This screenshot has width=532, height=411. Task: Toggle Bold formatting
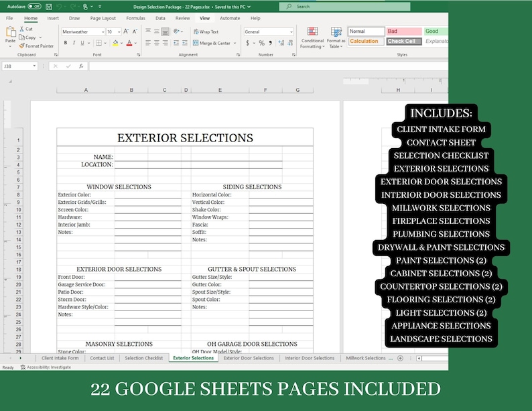tap(66, 43)
